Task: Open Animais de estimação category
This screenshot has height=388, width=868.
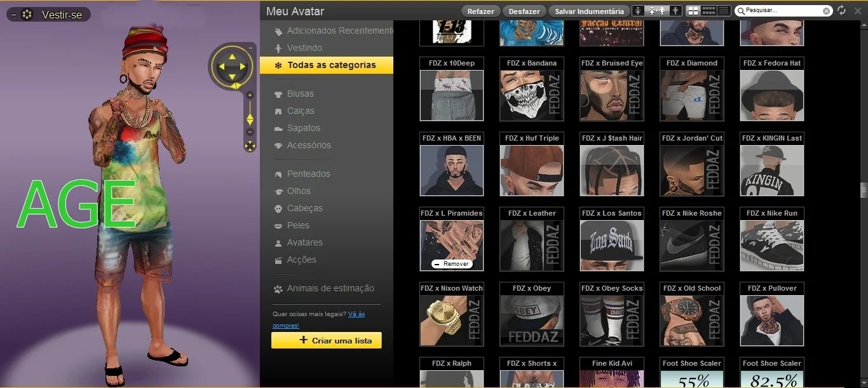Action: coord(324,288)
